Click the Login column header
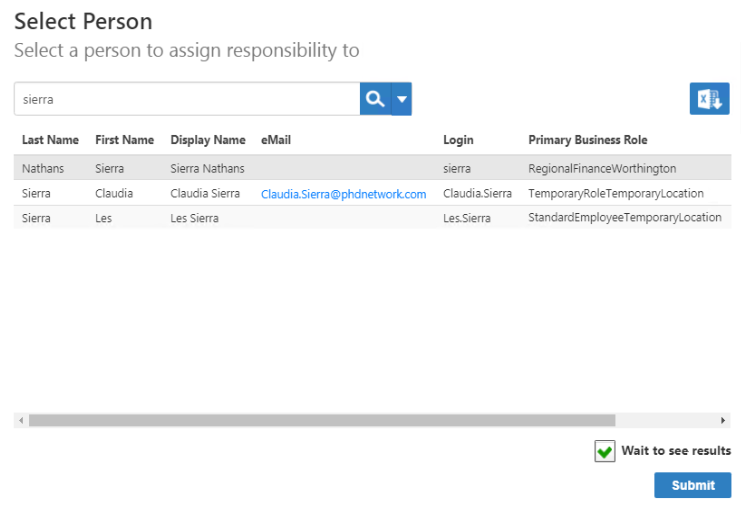The image size is (741, 518). pyautogui.click(x=458, y=140)
